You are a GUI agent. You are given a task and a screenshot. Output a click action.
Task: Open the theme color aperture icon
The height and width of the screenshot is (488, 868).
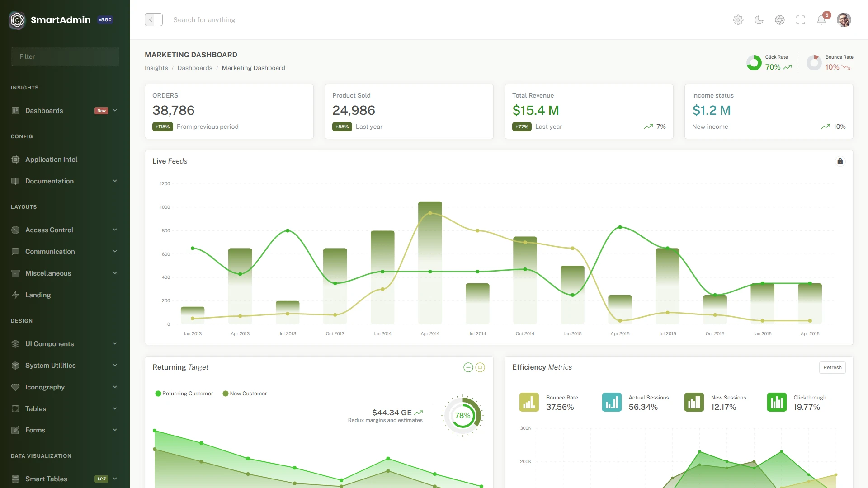point(780,20)
